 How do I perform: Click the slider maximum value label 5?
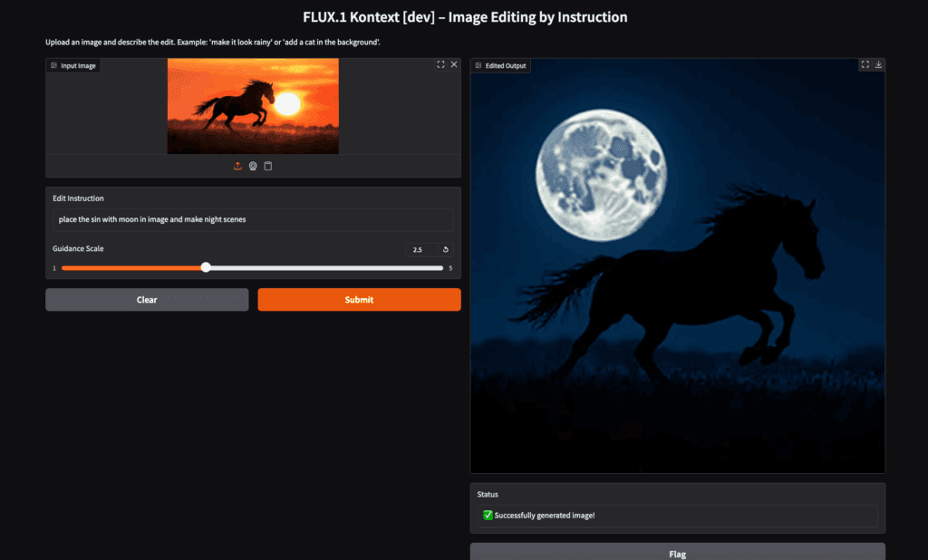click(450, 268)
